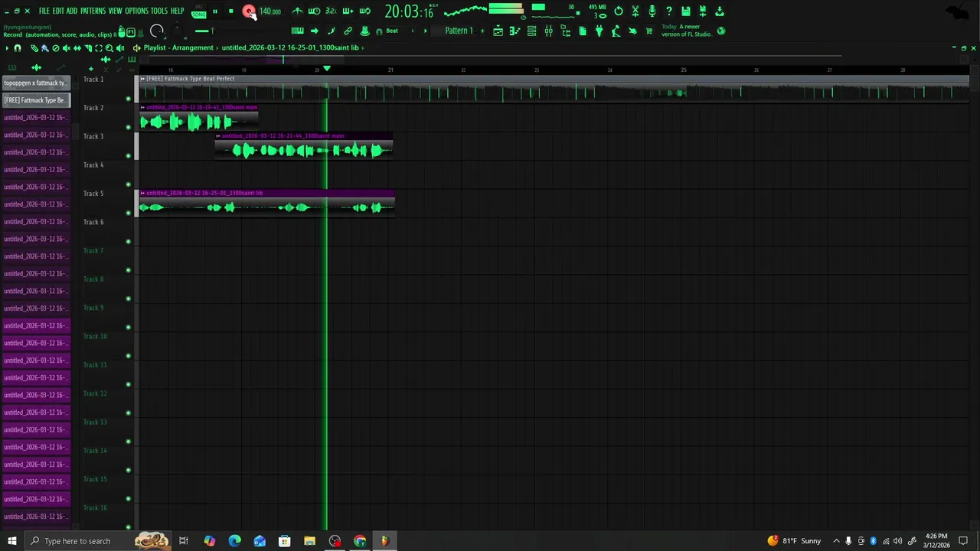The width and height of the screenshot is (980, 551).
Task: Select the playlist Delete tool
Action: pos(55,48)
